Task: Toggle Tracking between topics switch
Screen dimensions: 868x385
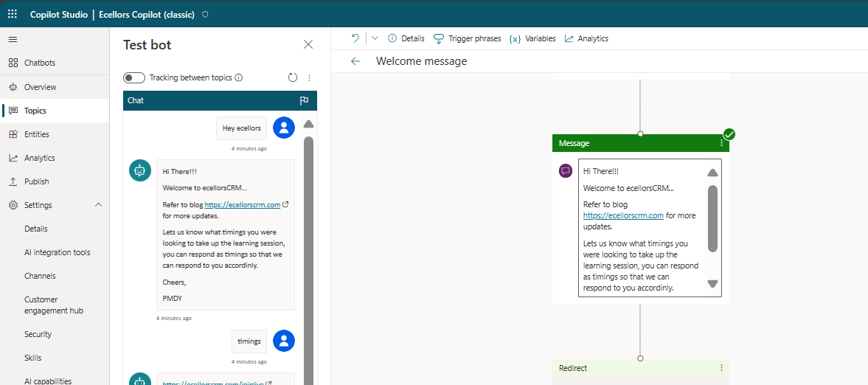Action: point(133,77)
